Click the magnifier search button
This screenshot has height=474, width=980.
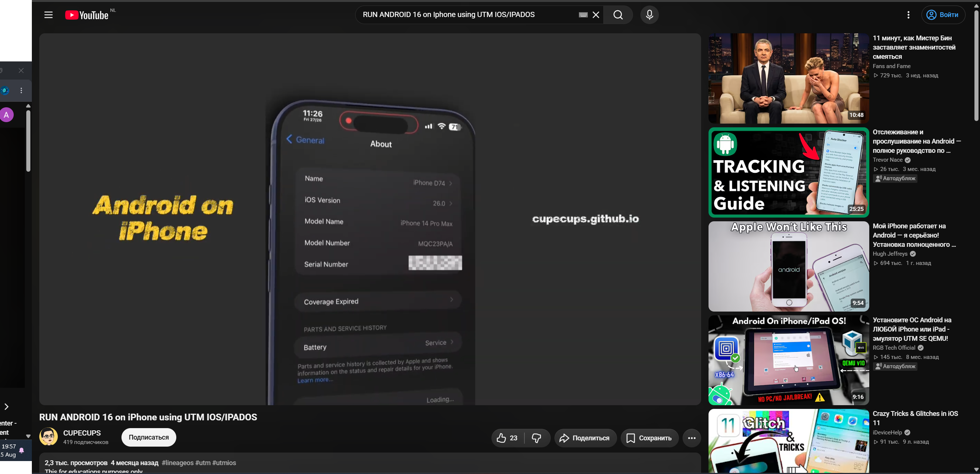coord(618,15)
